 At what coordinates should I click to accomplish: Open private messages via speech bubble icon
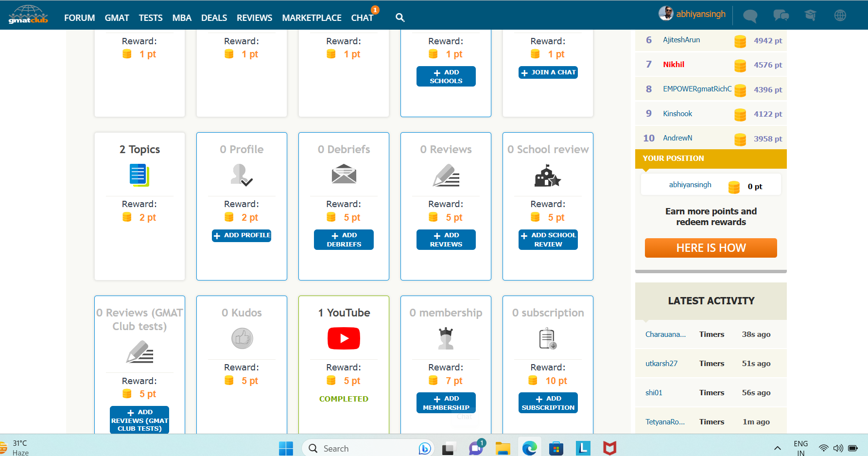point(749,15)
